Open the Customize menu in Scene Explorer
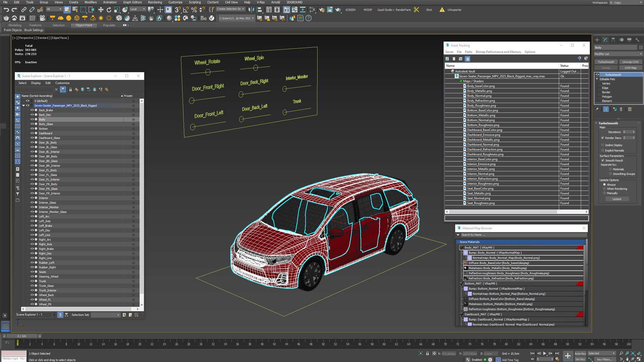The image size is (644, 362). (x=62, y=83)
